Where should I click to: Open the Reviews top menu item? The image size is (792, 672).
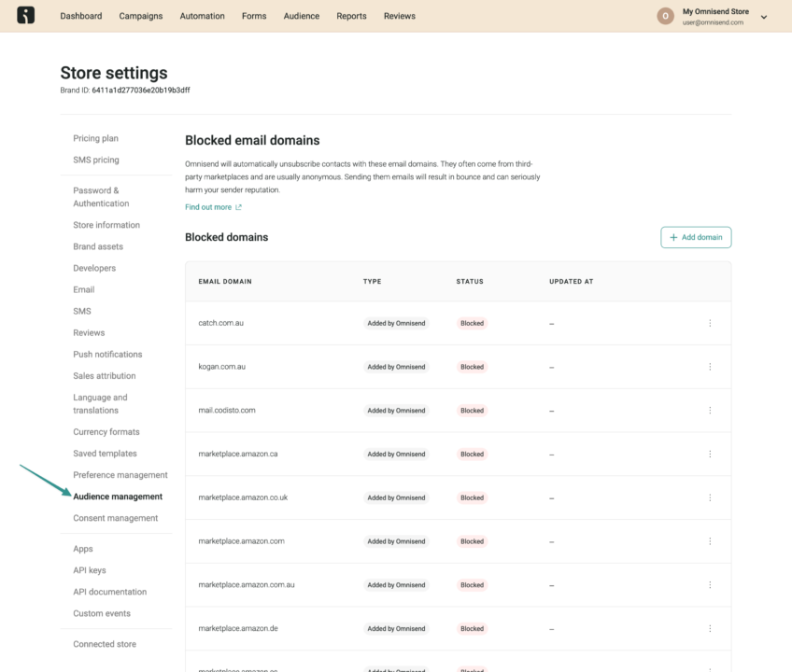[x=400, y=16]
